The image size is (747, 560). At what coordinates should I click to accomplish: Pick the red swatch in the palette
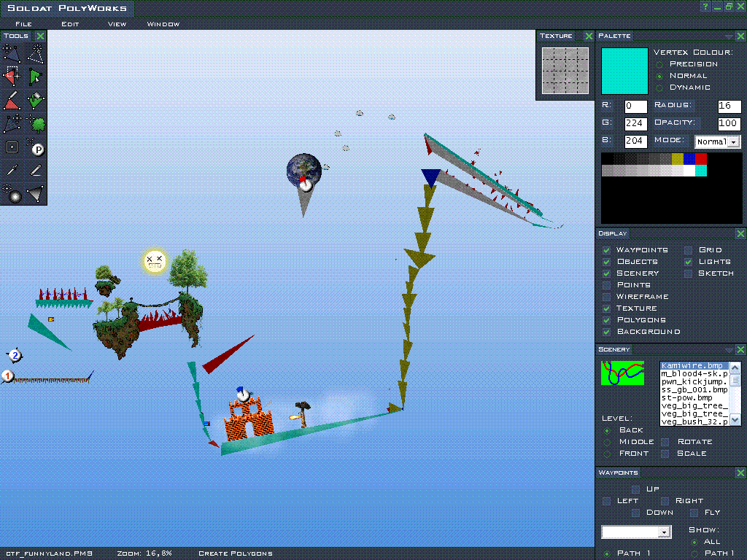click(701, 158)
